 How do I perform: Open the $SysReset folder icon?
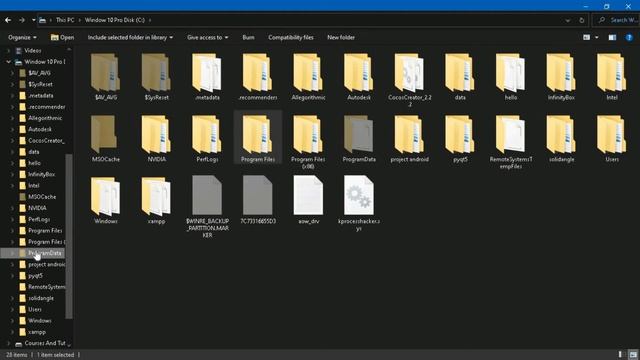click(x=156, y=73)
